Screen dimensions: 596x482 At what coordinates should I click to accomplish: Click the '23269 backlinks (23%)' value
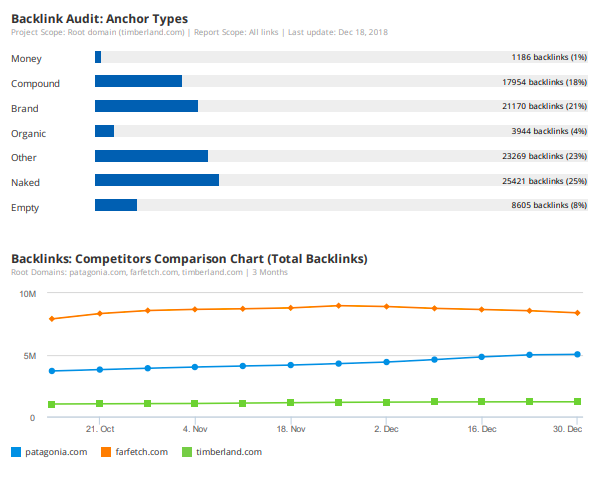pos(545,156)
